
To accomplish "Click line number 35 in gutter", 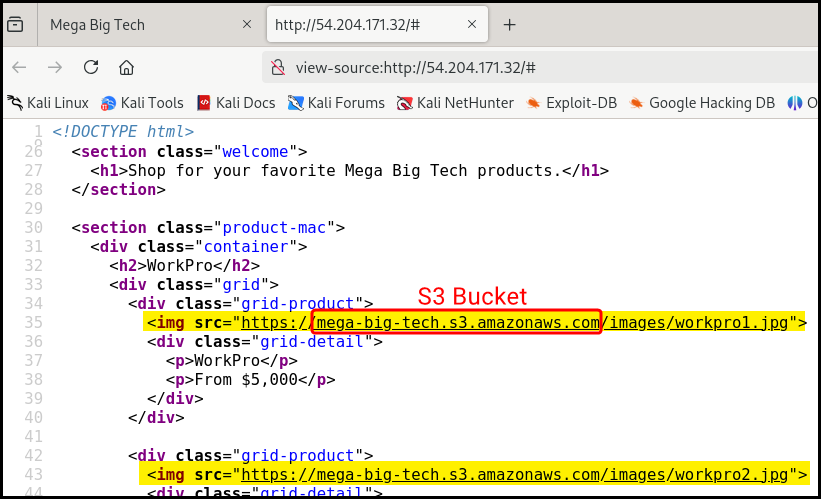I will coord(34,323).
